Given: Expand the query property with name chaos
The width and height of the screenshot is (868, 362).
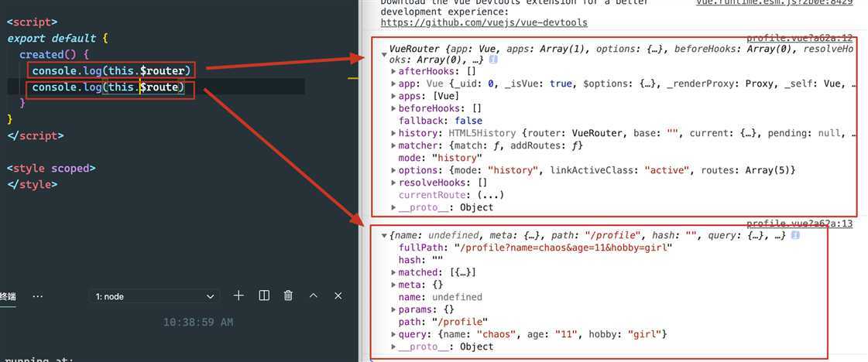Looking at the screenshot, I should 393,334.
